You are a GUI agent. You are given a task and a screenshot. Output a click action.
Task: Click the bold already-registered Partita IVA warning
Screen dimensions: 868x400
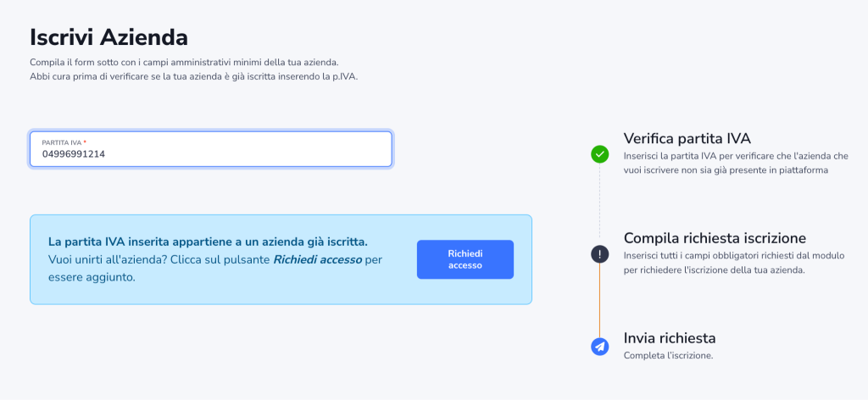pyautogui.click(x=208, y=242)
